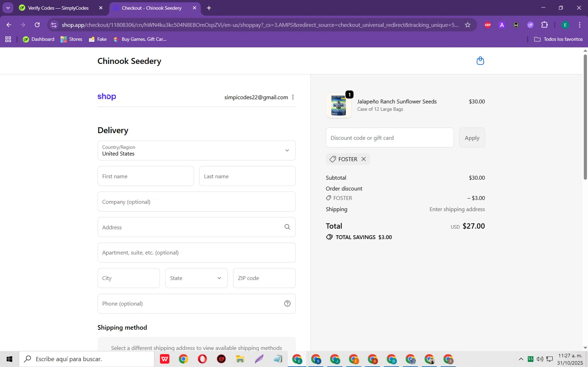Close the Verify Codes SimplyCodes tab
This screenshot has height=367, width=588.
pyautogui.click(x=101, y=8)
